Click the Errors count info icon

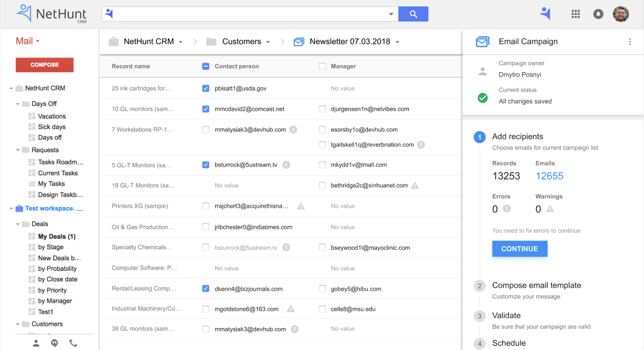pyautogui.click(x=507, y=209)
